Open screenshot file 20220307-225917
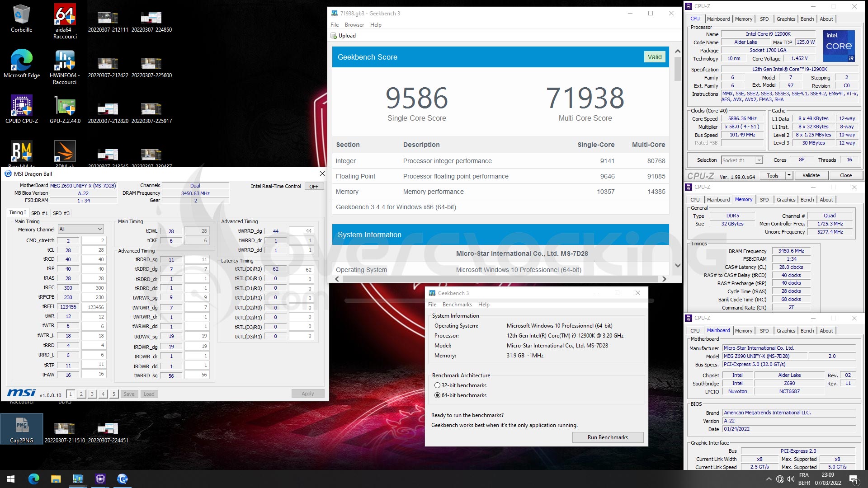The image size is (868, 488). click(x=151, y=113)
